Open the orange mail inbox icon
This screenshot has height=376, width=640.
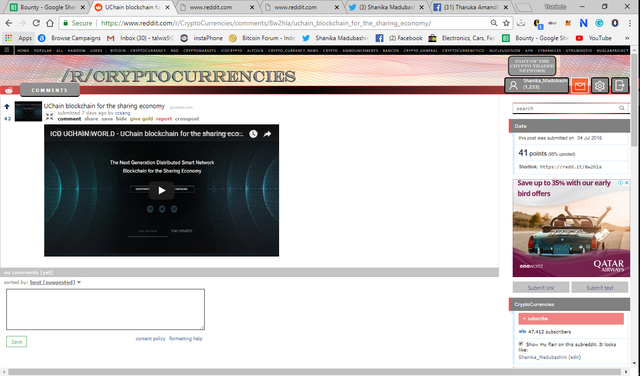pos(580,86)
